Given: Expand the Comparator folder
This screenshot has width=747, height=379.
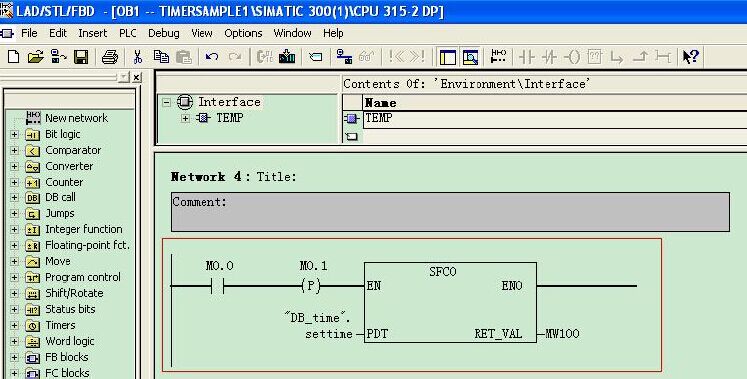Looking at the screenshot, I should pyautogui.click(x=14, y=150).
